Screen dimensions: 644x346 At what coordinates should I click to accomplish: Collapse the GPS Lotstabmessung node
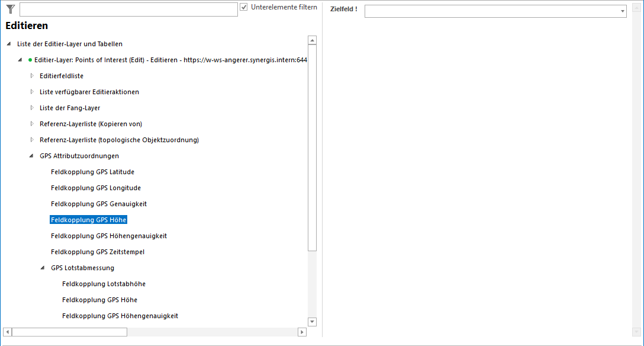point(43,268)
